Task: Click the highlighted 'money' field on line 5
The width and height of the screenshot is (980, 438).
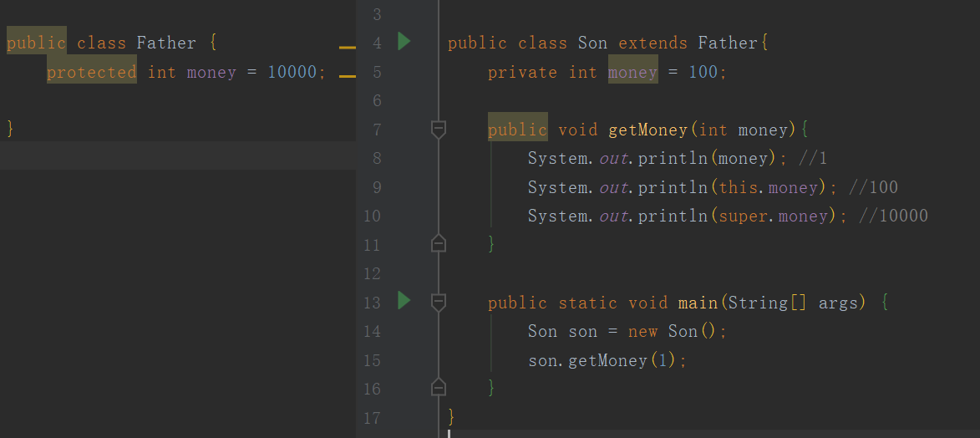Action: click(x=632, y=72)
